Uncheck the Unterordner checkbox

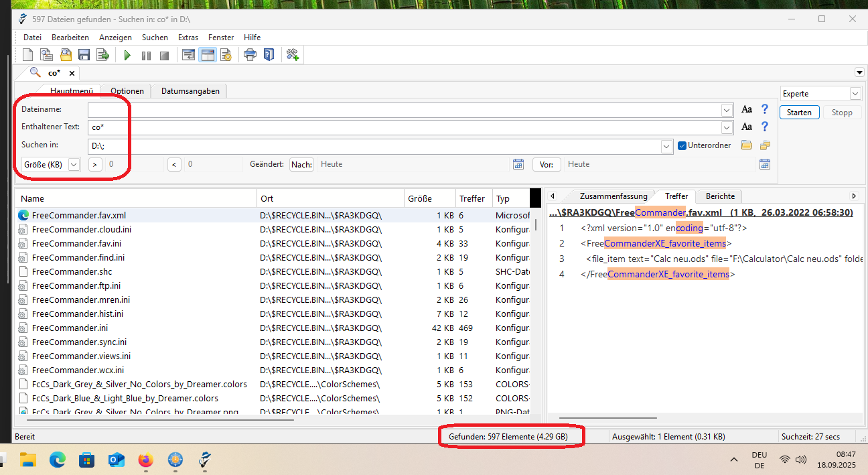pyautogui.click(x=682, y=145)
